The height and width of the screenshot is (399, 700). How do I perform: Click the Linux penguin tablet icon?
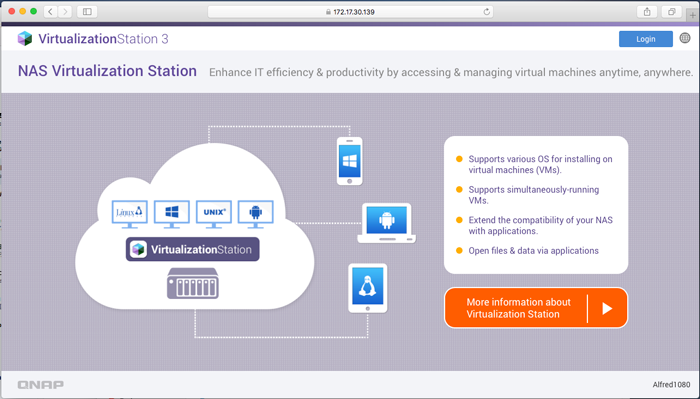tap(367, 288)
